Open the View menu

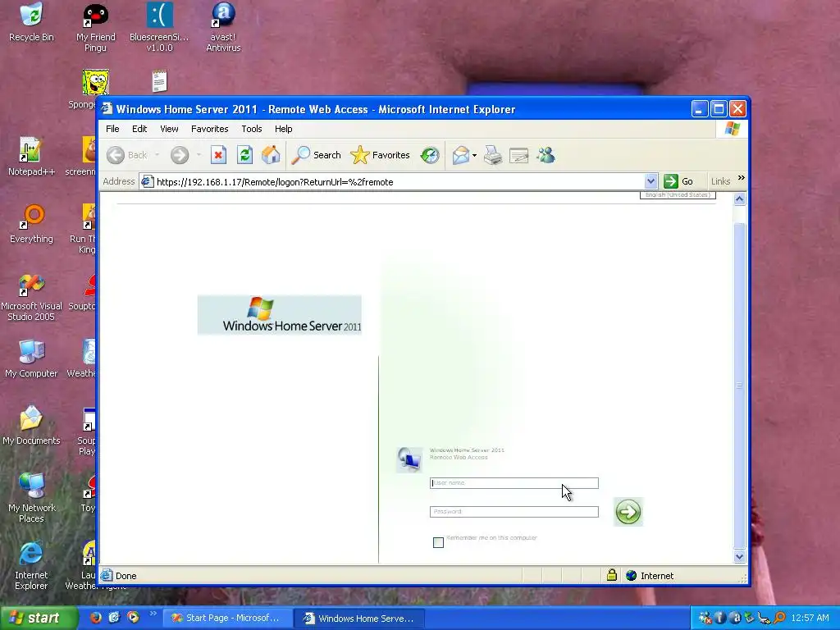tap(169, 129)
